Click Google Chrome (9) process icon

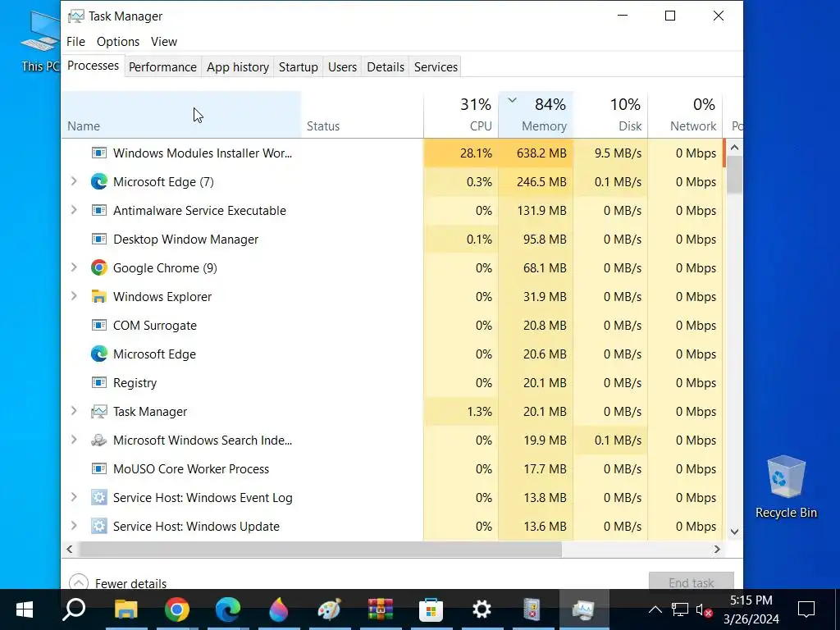(x=98, y=268)
